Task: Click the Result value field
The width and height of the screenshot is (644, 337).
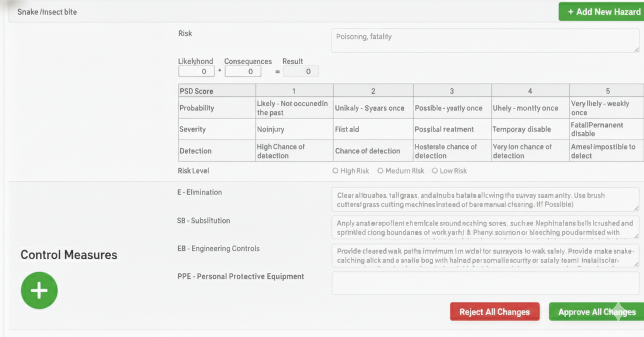Action: [301, 71]
